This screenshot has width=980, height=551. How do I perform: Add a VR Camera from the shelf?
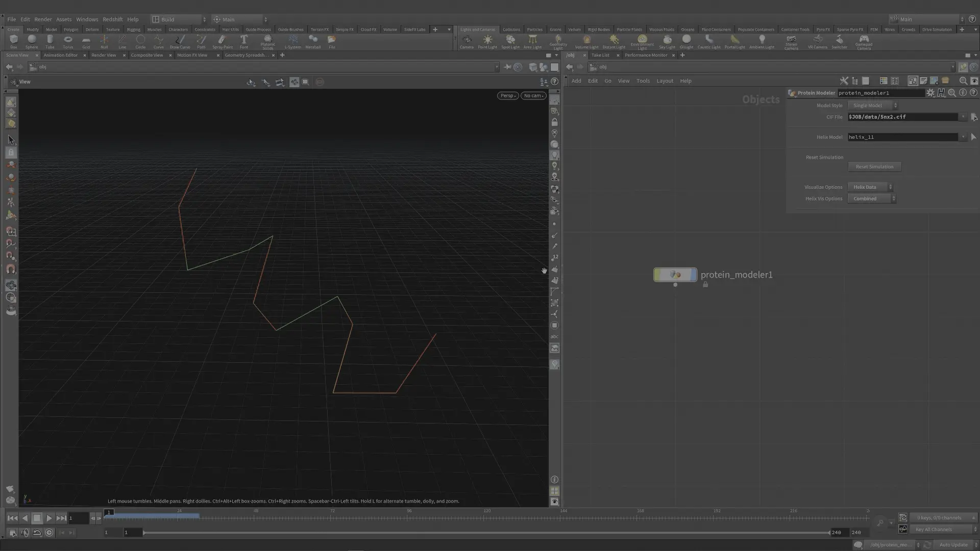[x=817, y=41]
